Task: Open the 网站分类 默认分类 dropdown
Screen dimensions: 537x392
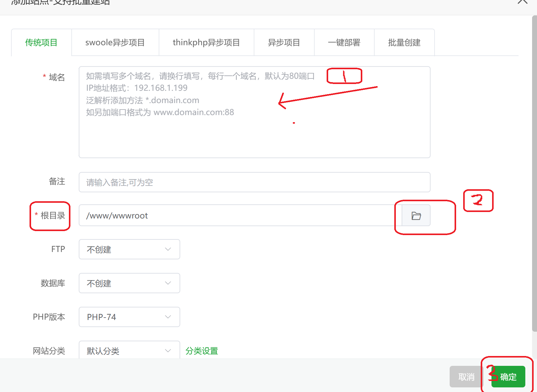Action: click(x=129, y=350)
